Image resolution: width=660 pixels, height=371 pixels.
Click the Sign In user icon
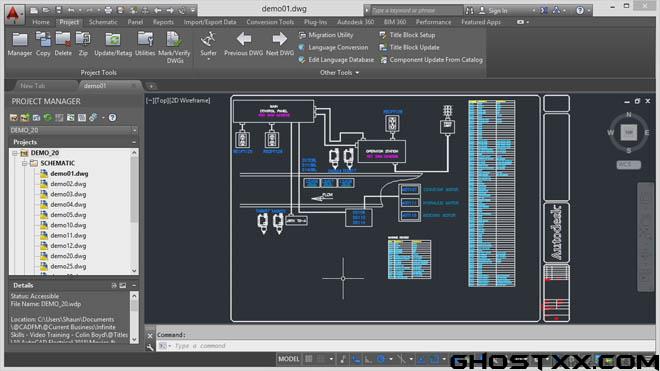tap(482, 11)
